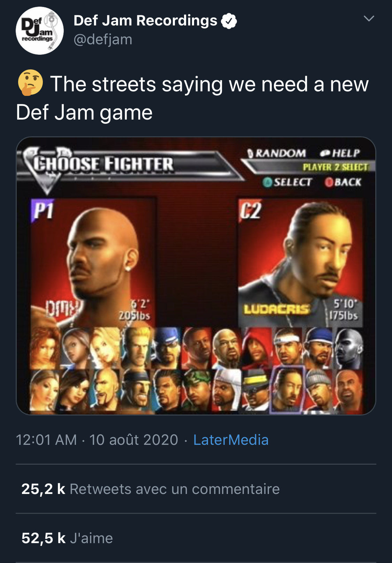View the Retweets avec un commentaire list

(151, 489)
